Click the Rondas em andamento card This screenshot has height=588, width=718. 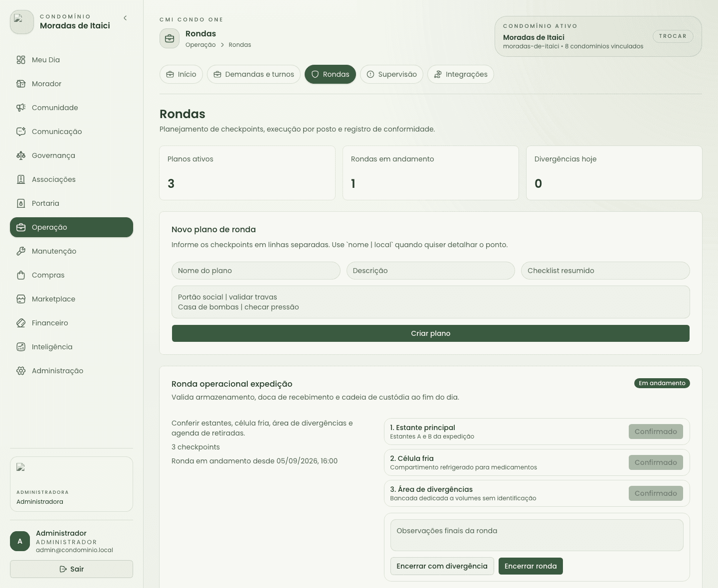pos(431,173)
